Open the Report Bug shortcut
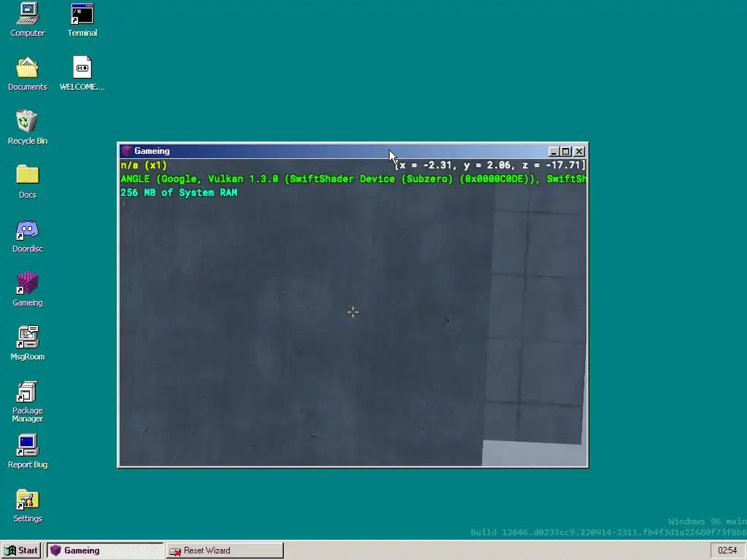Screen dimensions: 747x560 (28, 451)
